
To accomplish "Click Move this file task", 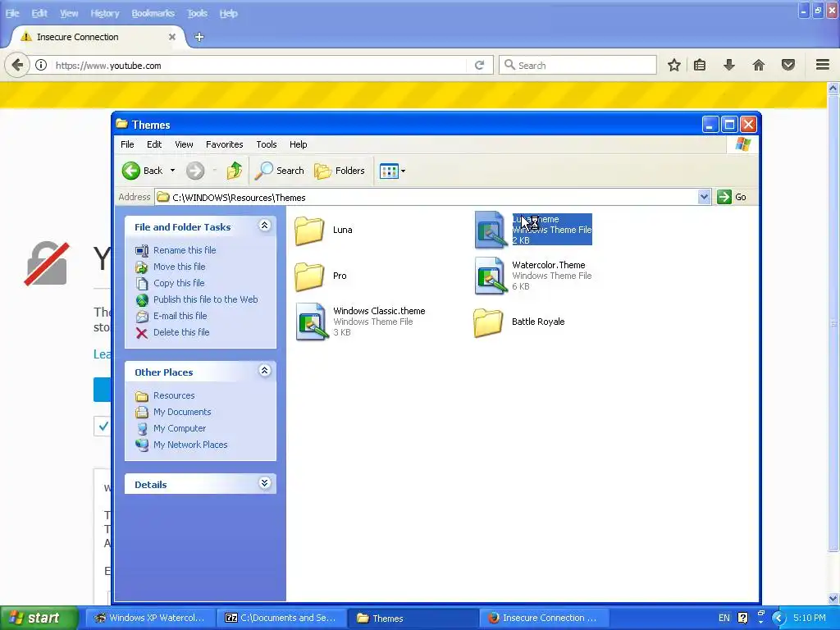I will [180, 267].
